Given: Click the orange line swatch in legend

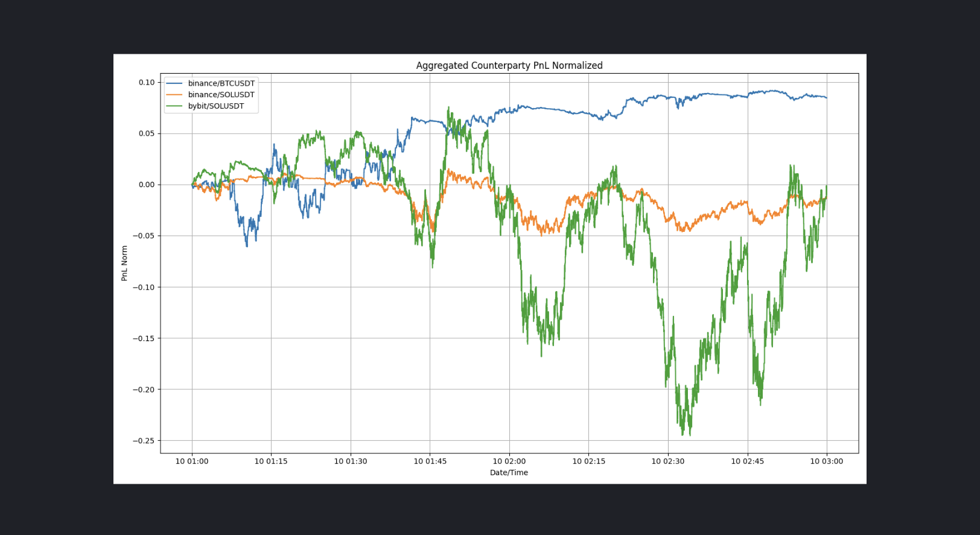Looking at the screenshot, I should tap(174, 95).
